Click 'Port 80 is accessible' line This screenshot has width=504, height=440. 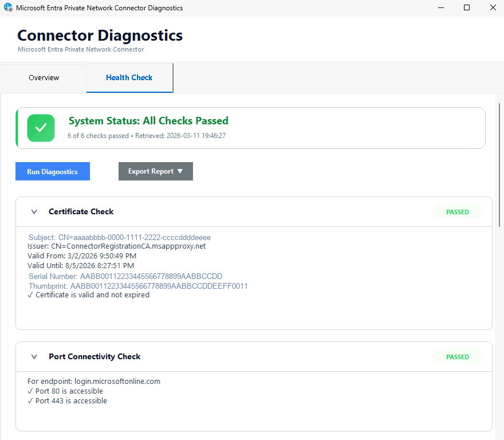tap(65, 391)
